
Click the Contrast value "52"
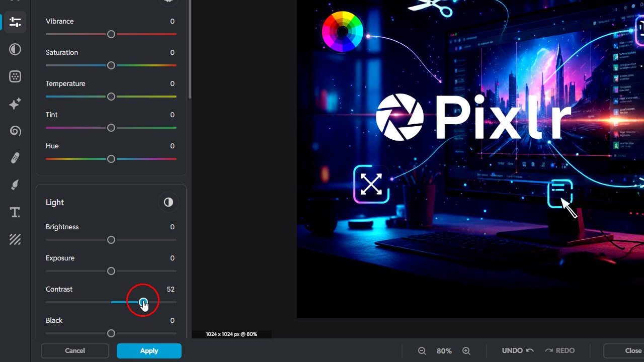click(x=171, y=289)
